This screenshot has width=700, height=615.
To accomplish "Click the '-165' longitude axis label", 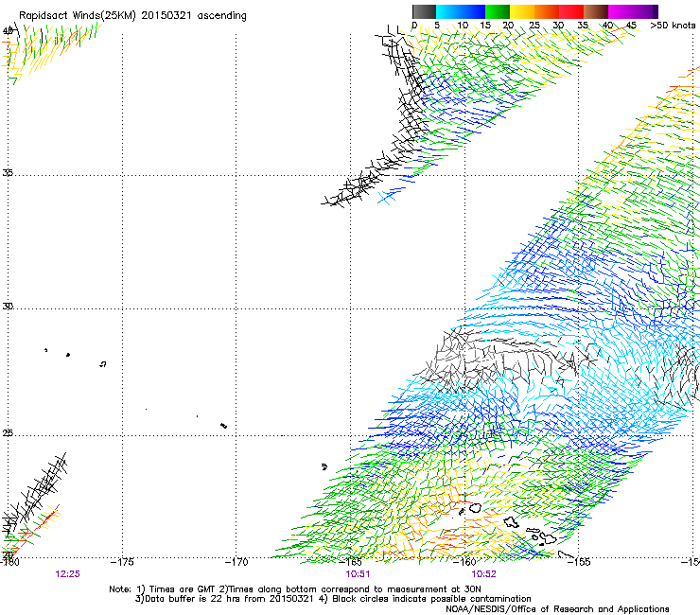I will pyautogui.click(x=350, y=562).
